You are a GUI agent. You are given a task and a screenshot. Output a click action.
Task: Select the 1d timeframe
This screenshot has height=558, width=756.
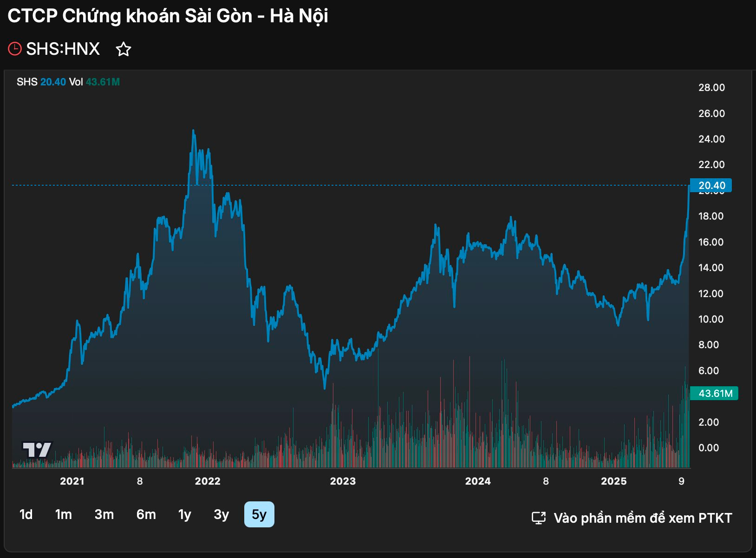coord(26,514)
